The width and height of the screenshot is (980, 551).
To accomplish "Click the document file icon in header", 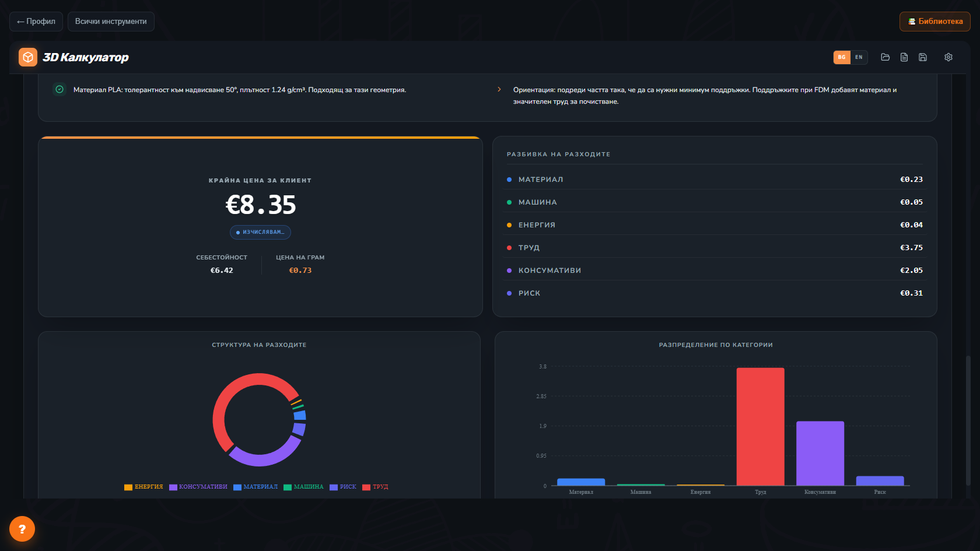I will [904, 57].
